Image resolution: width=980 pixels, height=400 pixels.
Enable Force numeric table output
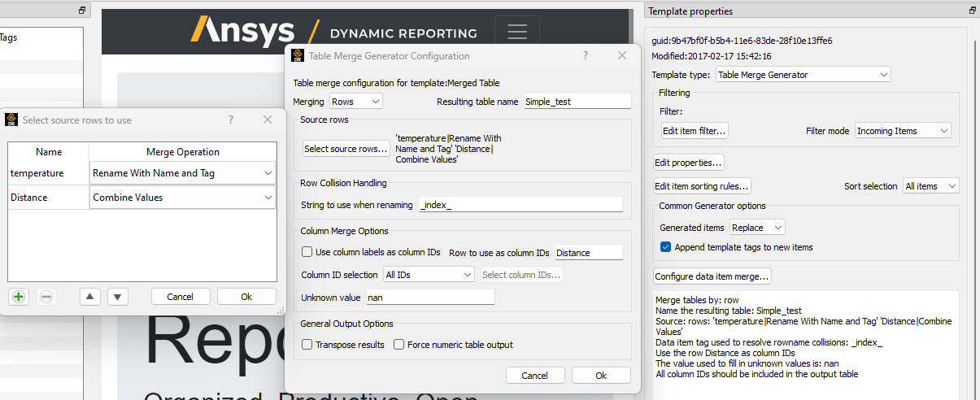point(399,345)
